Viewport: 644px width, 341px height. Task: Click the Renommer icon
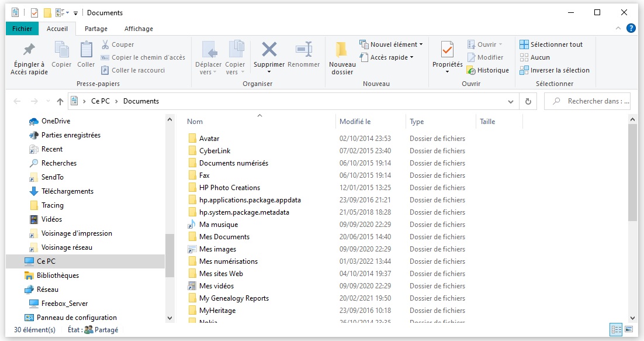coord(303,50)
